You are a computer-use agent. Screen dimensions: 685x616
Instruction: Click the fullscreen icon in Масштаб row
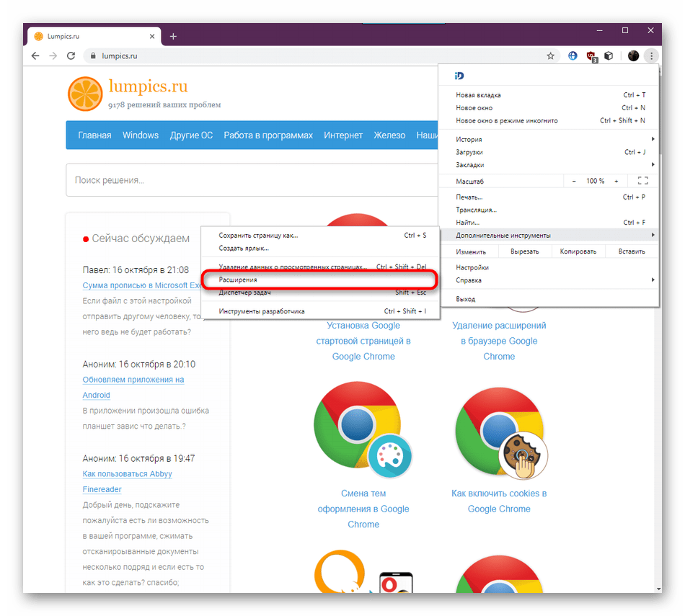coord(643,181)
